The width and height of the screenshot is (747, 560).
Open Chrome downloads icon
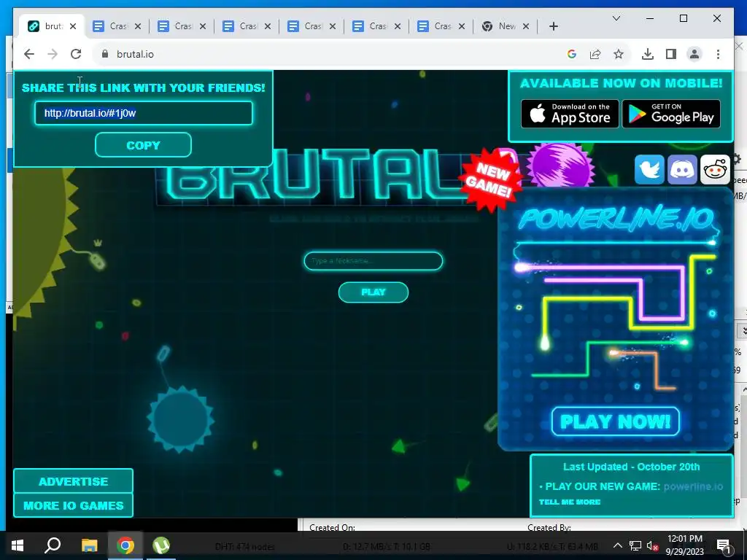click(x=648, y=54)
